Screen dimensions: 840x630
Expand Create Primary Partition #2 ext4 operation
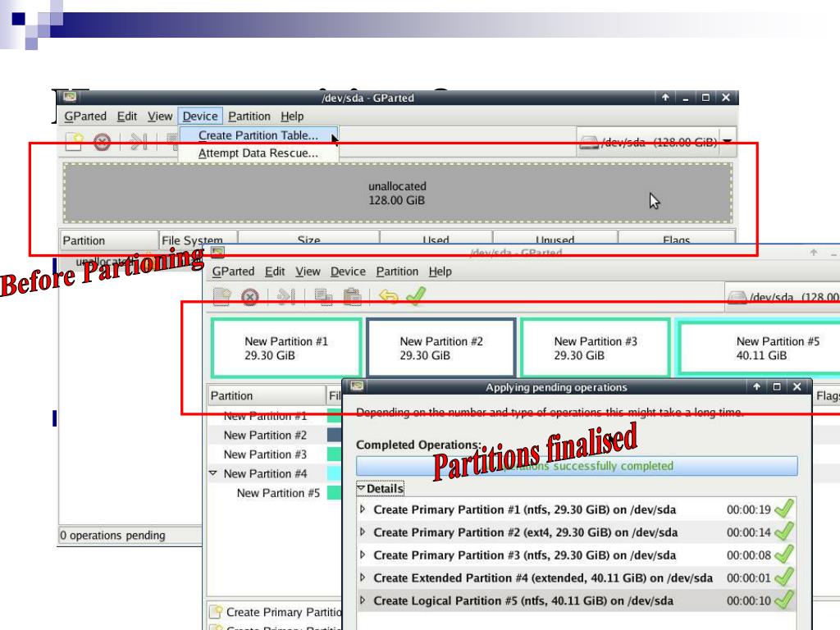pos(363,532)
